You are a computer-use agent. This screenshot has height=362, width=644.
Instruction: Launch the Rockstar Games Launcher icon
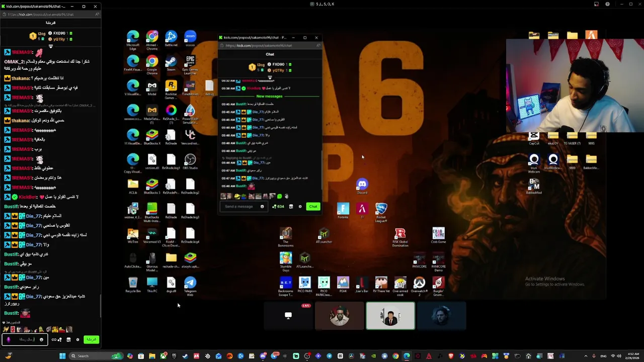(171, 88)
